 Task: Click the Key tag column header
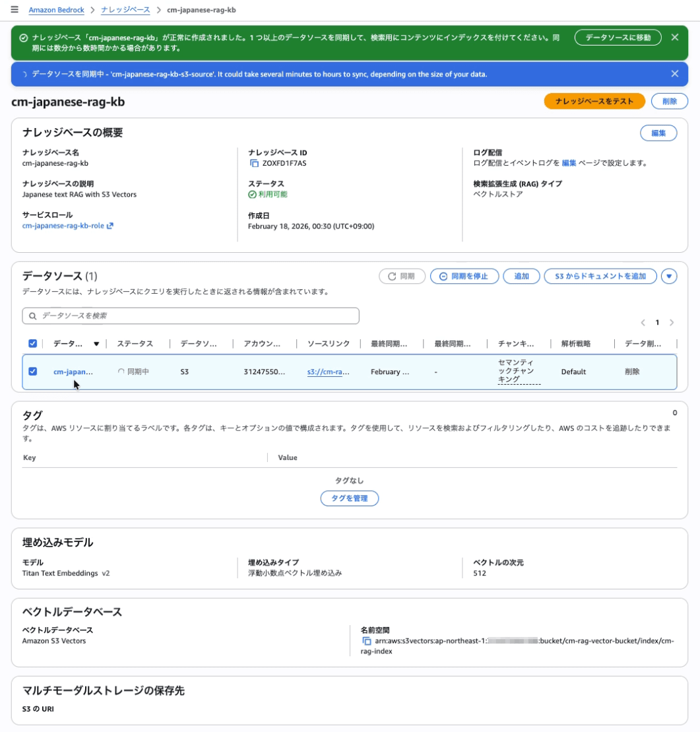coord(30,457)
